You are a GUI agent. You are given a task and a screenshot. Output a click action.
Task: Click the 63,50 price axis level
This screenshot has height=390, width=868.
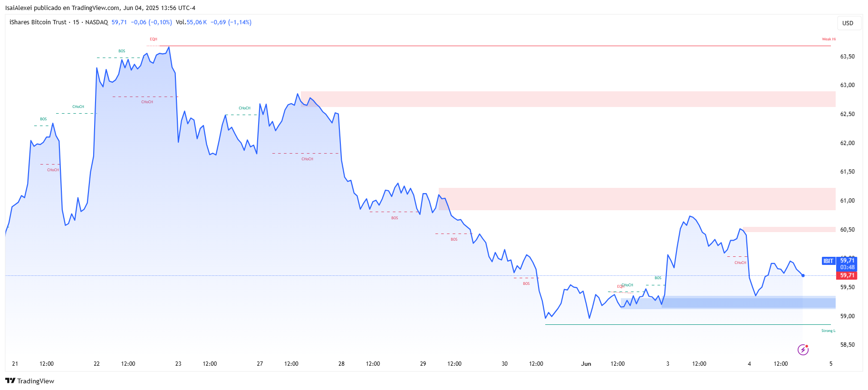click(847, 57)
